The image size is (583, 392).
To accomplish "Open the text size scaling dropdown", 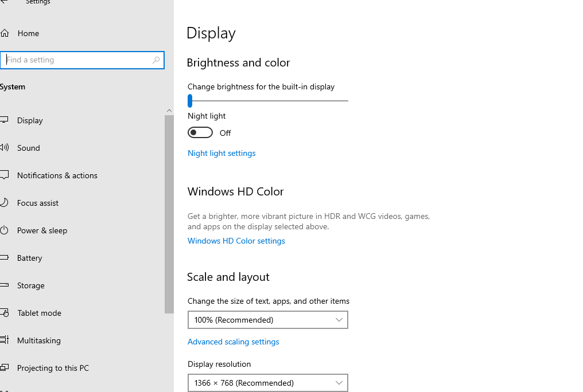I will pyautogui.click(x=267, y=320).
